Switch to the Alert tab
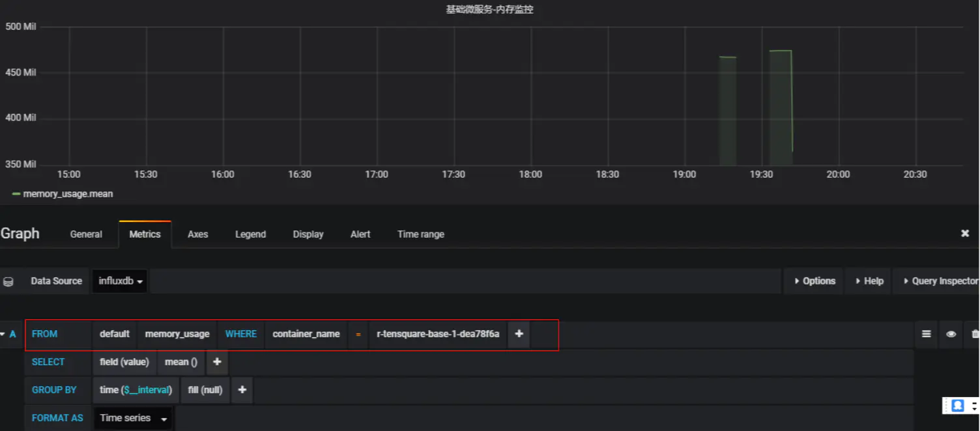The height and width of the screenshot is (431, 980). click(x=360, y=234)
